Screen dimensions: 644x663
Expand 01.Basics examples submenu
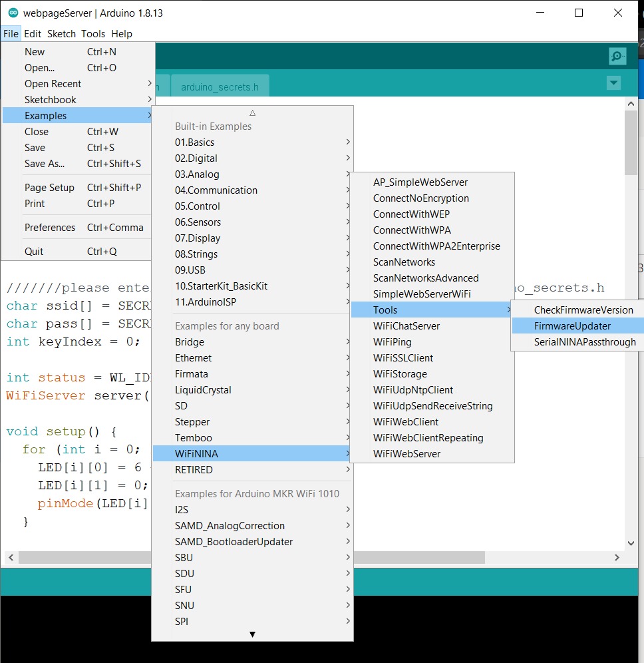252,142
